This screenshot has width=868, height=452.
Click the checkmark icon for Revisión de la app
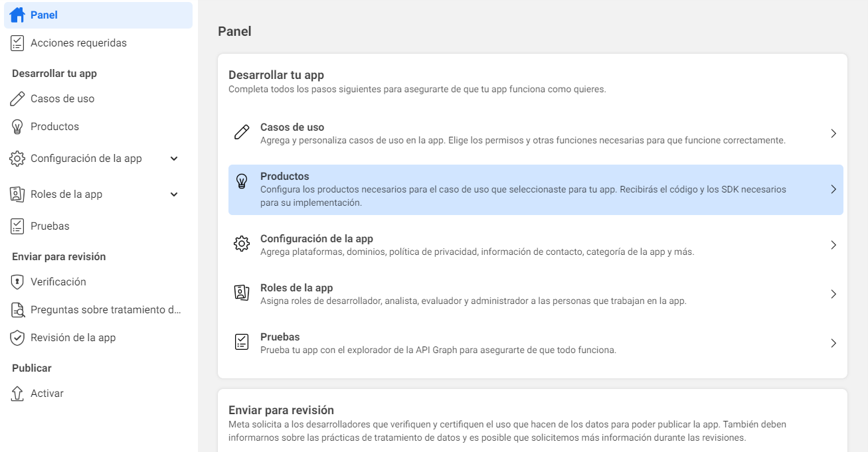click(16, 337)
